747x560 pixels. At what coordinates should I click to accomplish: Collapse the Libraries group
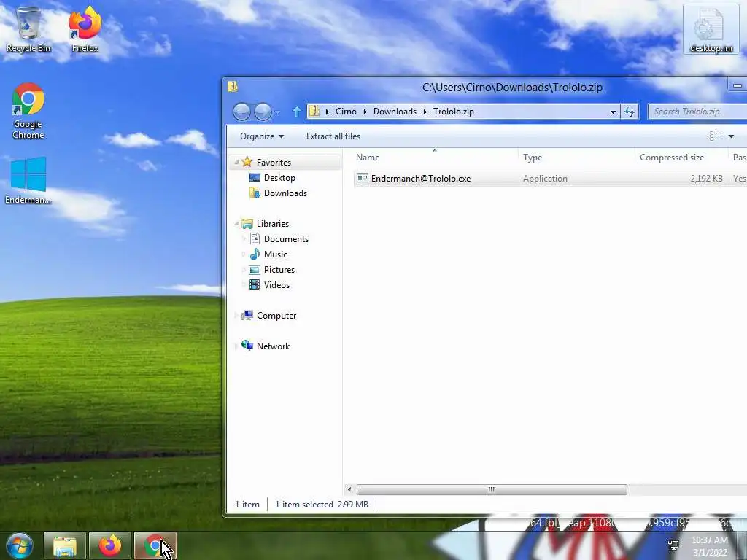point(236,224)
